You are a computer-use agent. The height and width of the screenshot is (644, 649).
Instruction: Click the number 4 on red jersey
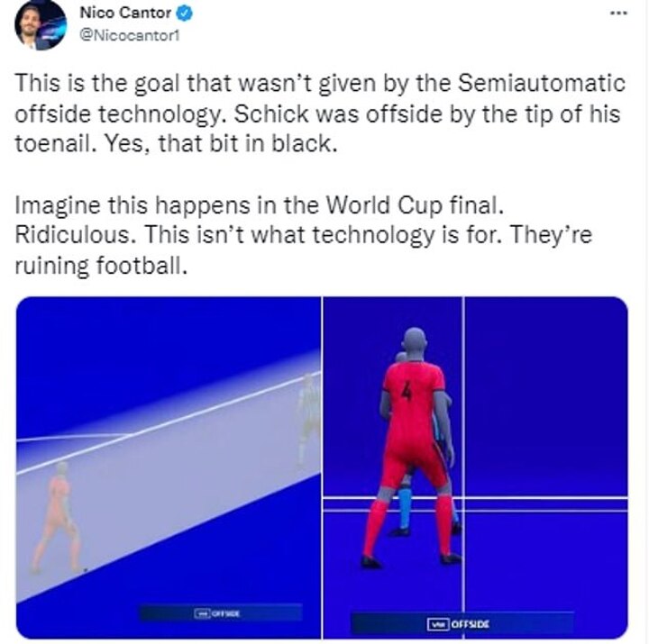point(407,391)
